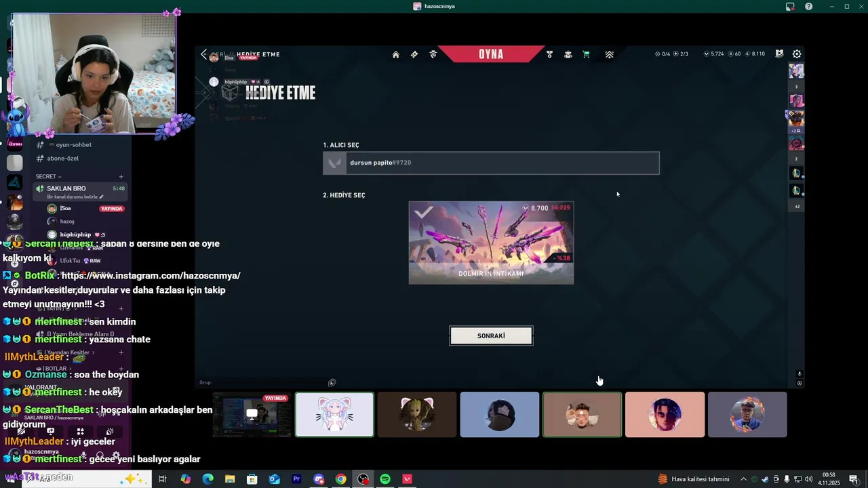Open File Explorer from taskbar
Image resolution: width=868 pixels, height=488 pixels.
pos(230,479)
